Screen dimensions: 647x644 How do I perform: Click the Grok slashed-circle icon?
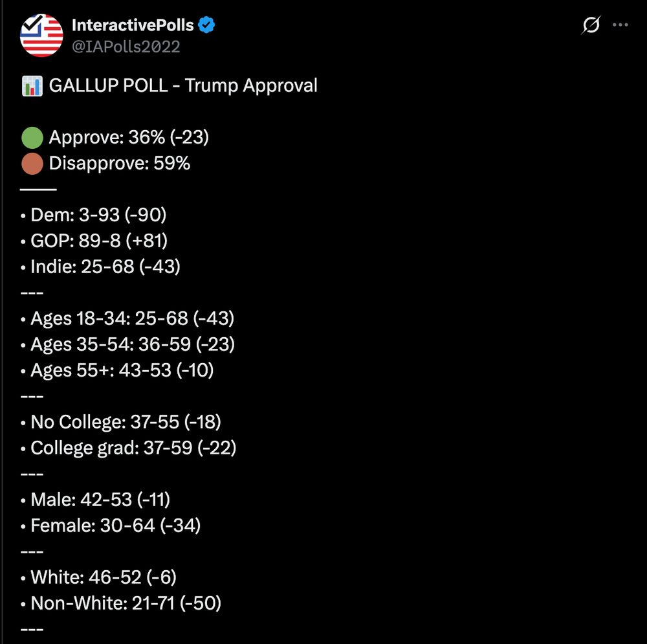coord(591,25)
